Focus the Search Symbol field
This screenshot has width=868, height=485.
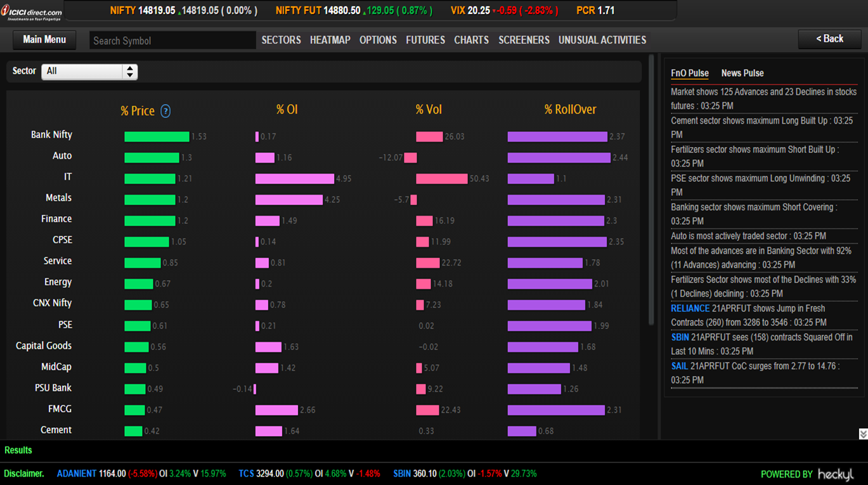tap(172, 41)
